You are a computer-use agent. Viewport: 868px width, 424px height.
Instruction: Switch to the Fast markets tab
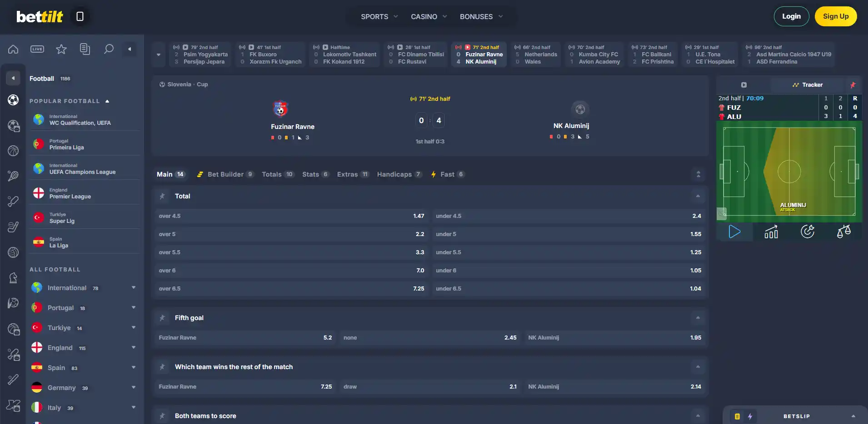(448, 174)
